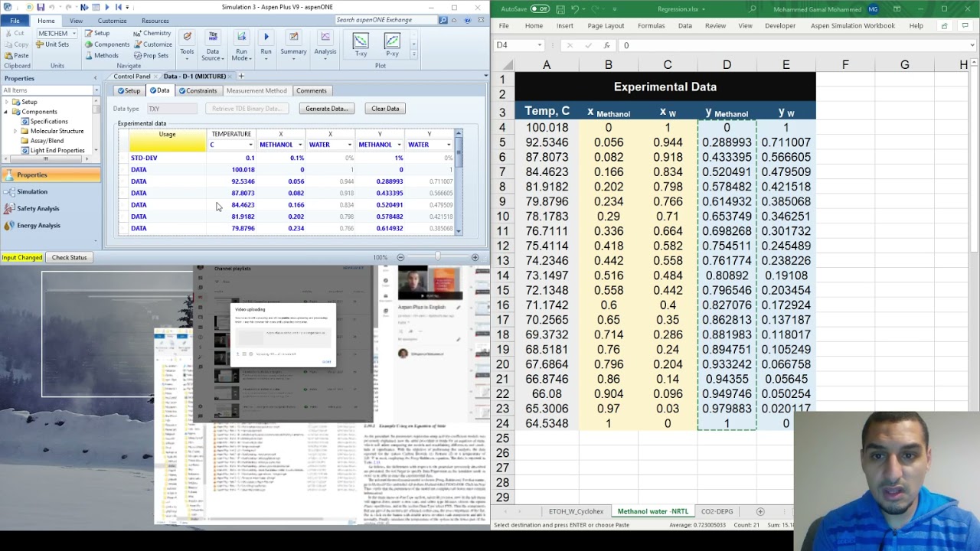The height and width of the screenshot is (551, 980).
Task: Switch to the Control Panel tab
Action: (132, 77)
